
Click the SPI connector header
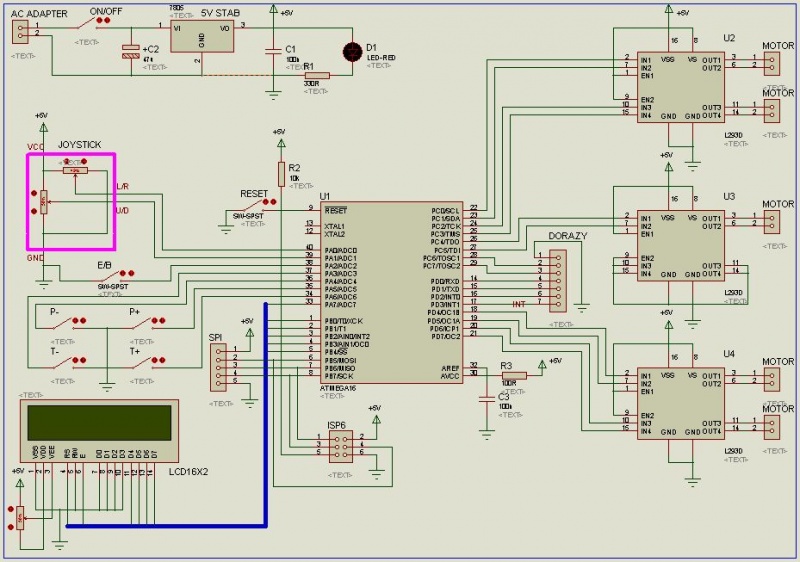[x=219, y=367]
